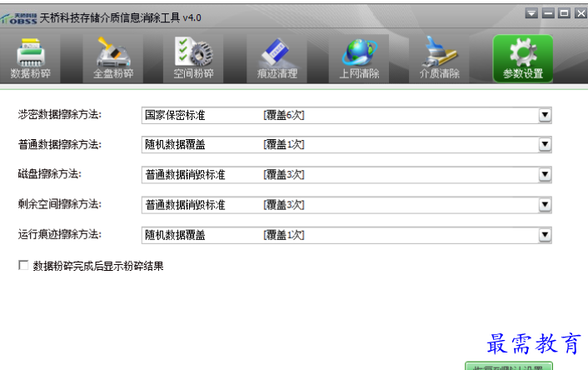This screenshot has height=370, width=588.
Task: Expand 磁盘擦除方法 dropdown arrow
Action: 545,174
